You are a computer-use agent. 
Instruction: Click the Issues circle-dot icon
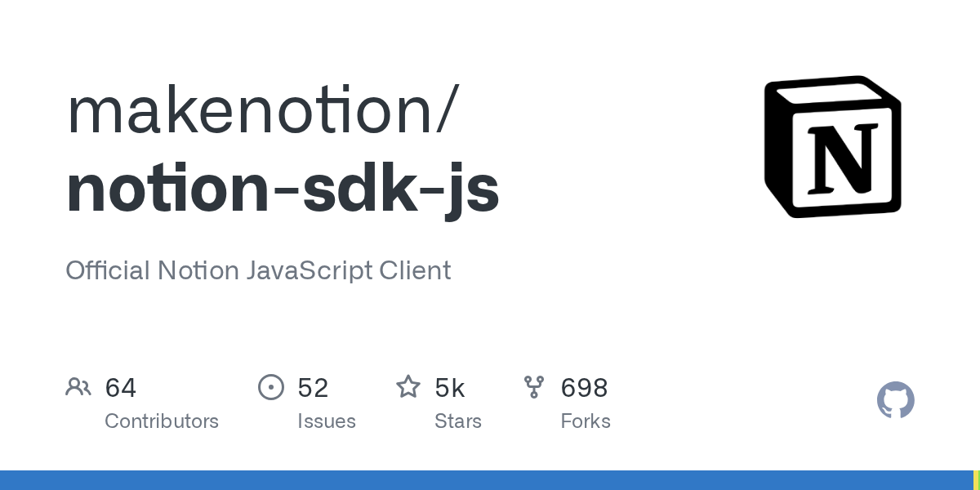pos(271,387)
